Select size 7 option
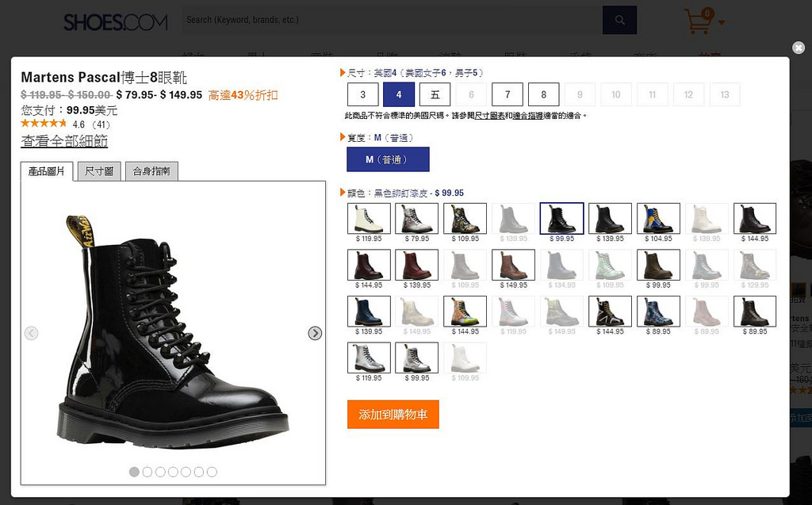Image resolution: width=812 pixels, height=505 pixels. (507, 94)
